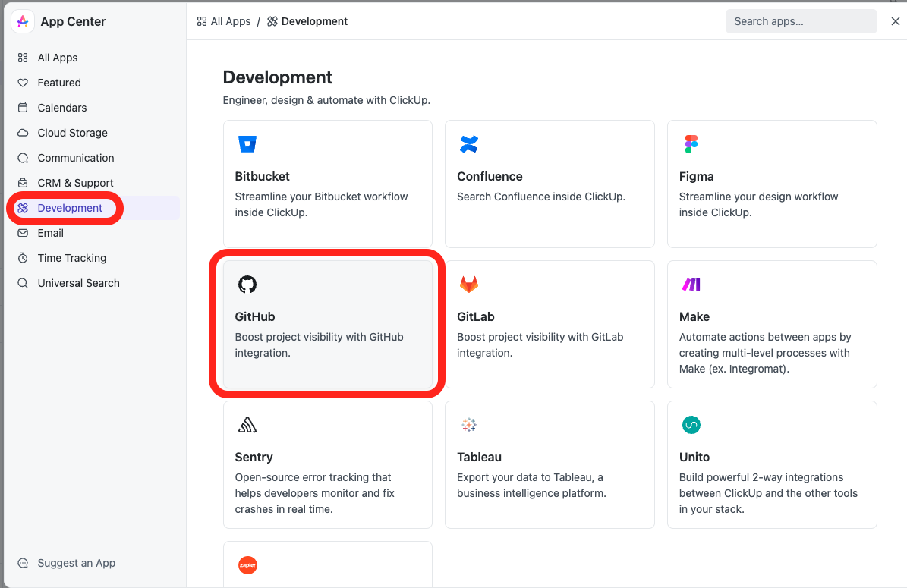Click the Unito app icon
The width and height of the screenshot is (907, 588).
point(691,425)
